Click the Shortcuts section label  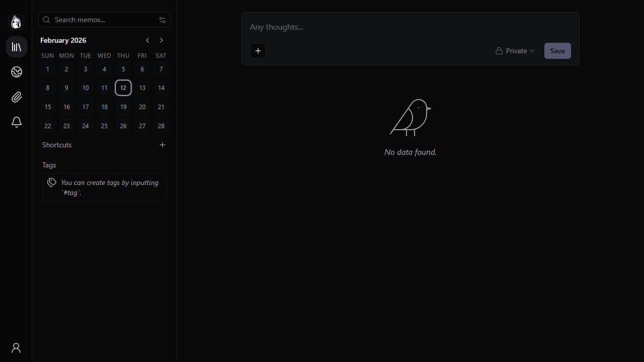56,145
